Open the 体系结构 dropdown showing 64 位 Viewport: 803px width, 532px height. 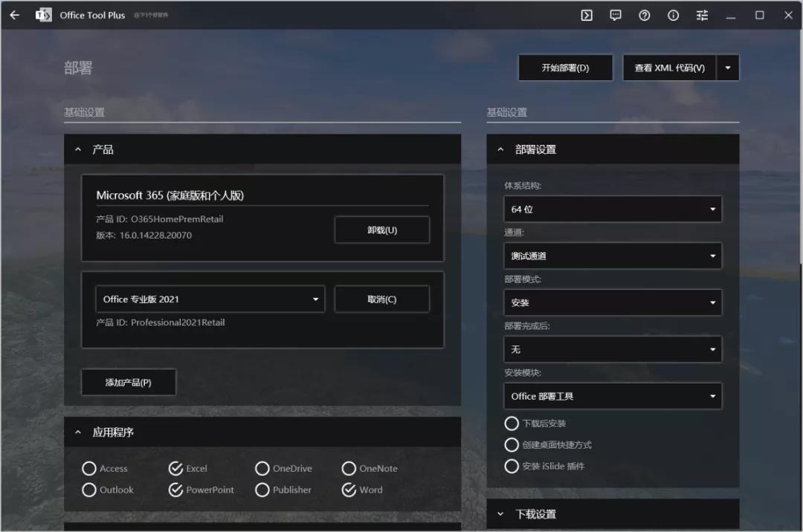click(612, 209)
